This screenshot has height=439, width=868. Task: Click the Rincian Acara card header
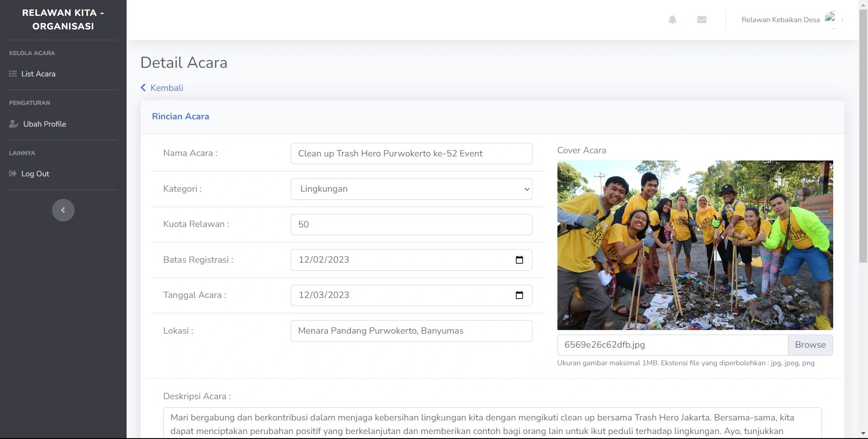click(x=492, y=117)
